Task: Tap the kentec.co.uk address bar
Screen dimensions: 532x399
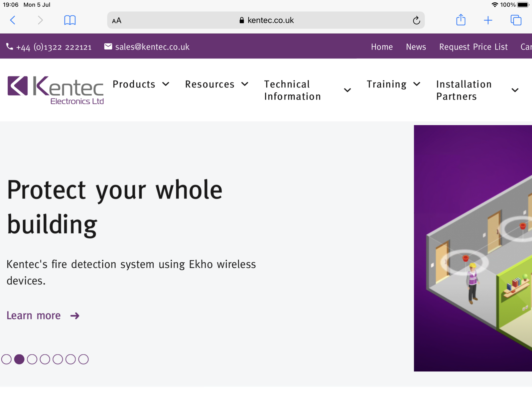Action: tap(266, 20)
